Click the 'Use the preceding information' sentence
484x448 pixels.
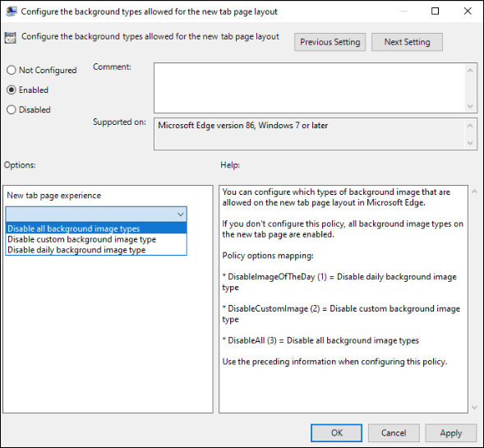pyautogui.click(x=334, y=362)
